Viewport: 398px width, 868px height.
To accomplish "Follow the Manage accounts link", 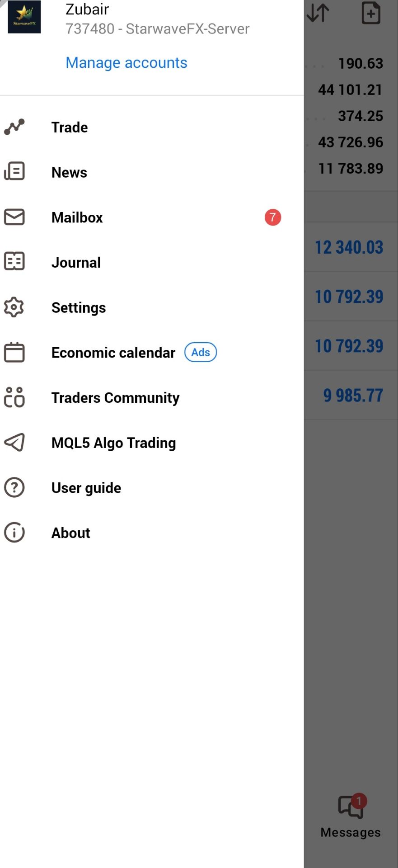I will [x=126, y=62].
